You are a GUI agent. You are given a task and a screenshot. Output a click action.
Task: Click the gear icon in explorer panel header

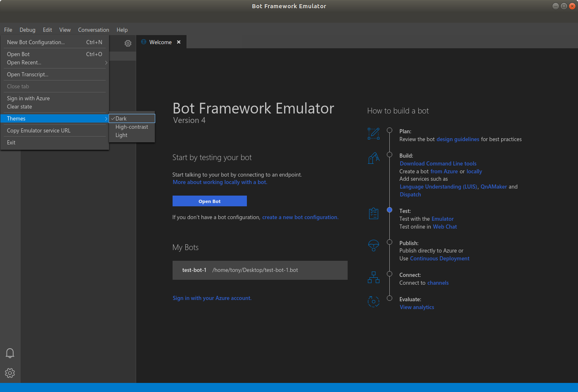128,43
